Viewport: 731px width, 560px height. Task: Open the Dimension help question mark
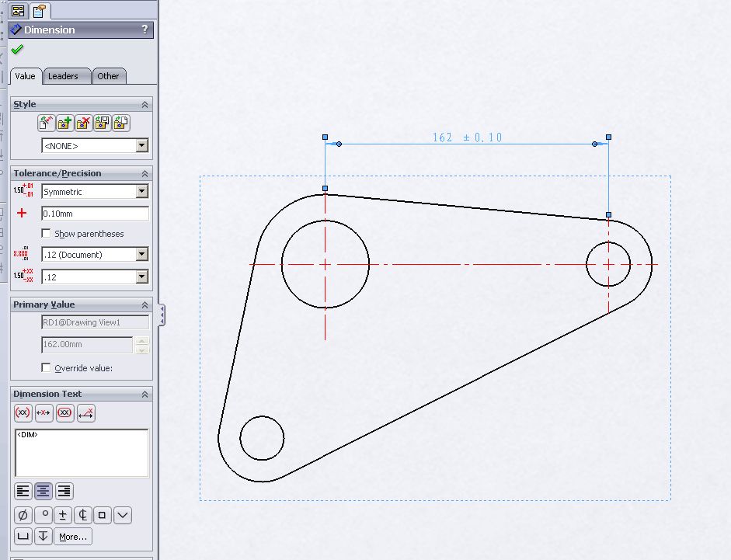coord(144,30)
